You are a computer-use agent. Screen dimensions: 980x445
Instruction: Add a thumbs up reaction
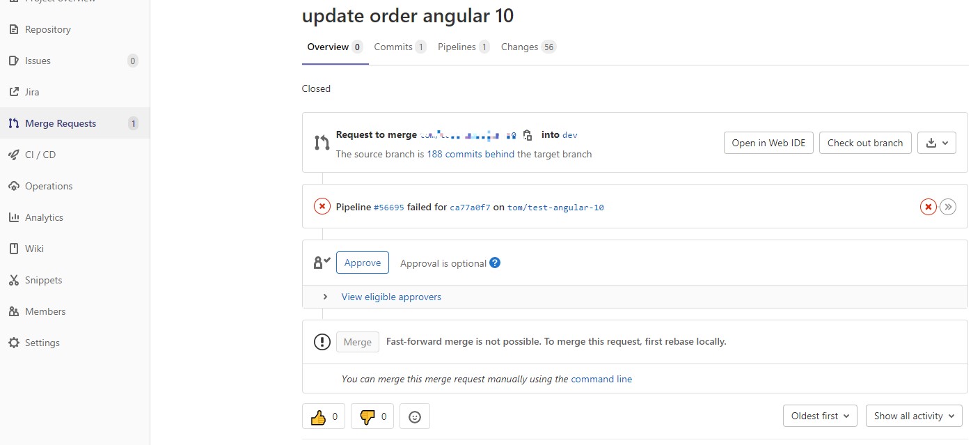tap(324, 416)
